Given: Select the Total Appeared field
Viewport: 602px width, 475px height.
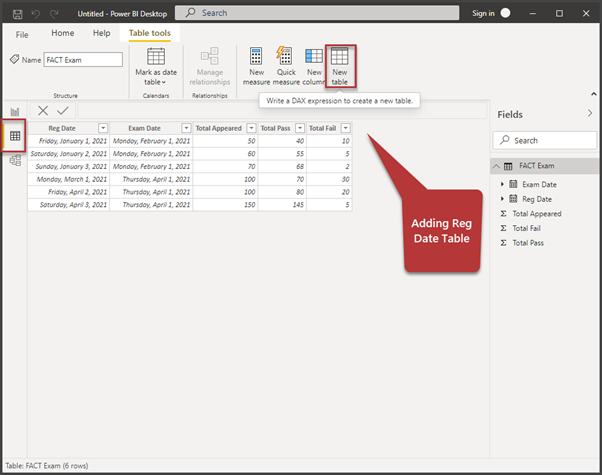Looking at the screenshot, I should pos(536,214).
